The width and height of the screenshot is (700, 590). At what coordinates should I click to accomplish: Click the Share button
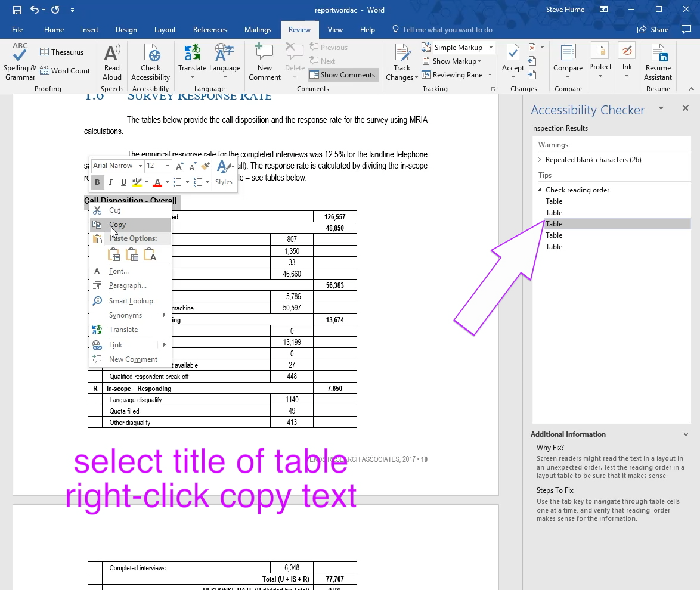coord(653,29)
